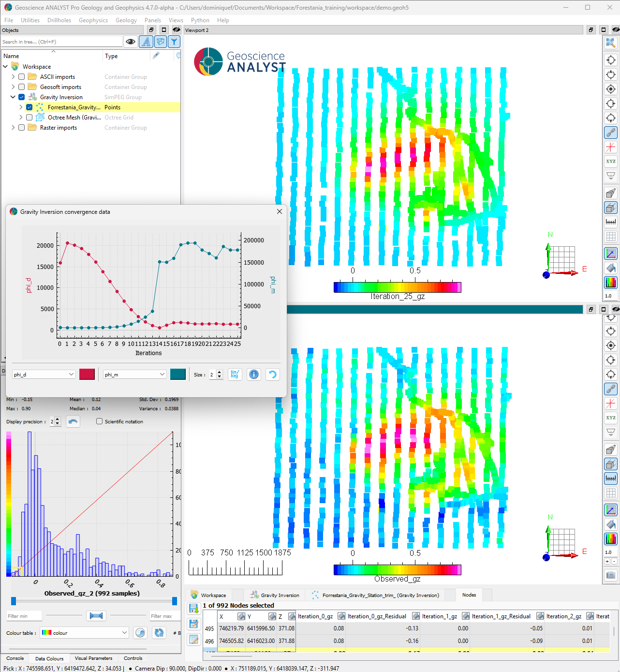Click the Filter min input field

click(24, 616)
